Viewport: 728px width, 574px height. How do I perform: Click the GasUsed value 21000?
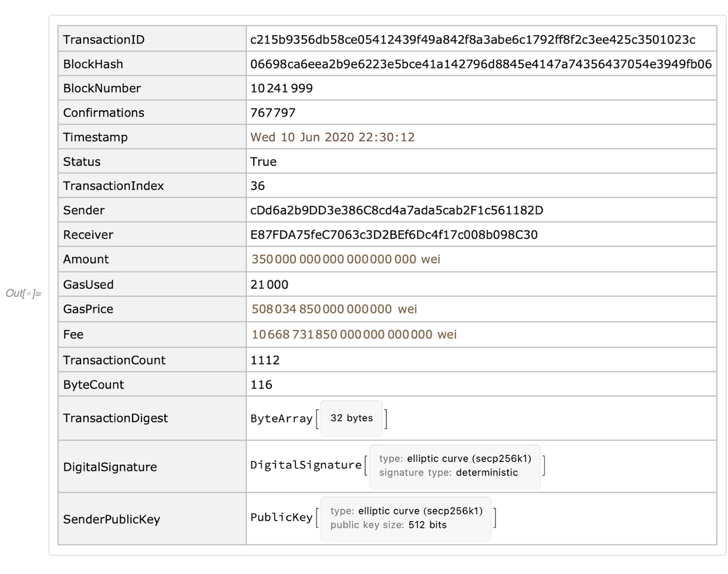click(x=269, y=285)
